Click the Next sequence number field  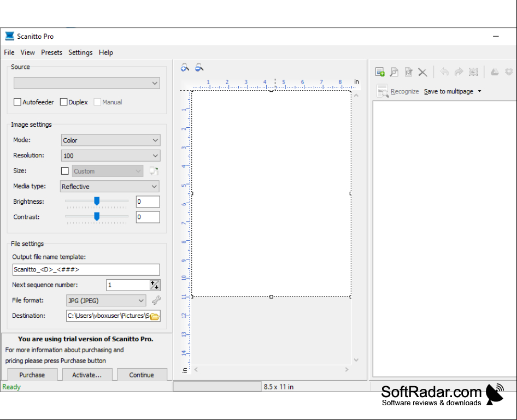pyautogui.click(x=128, y=285)
